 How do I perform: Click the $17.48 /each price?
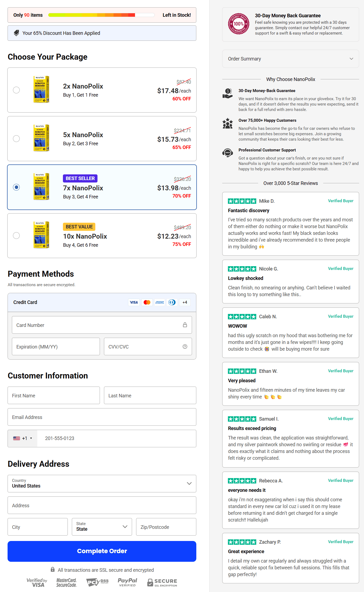coord(174,91)
